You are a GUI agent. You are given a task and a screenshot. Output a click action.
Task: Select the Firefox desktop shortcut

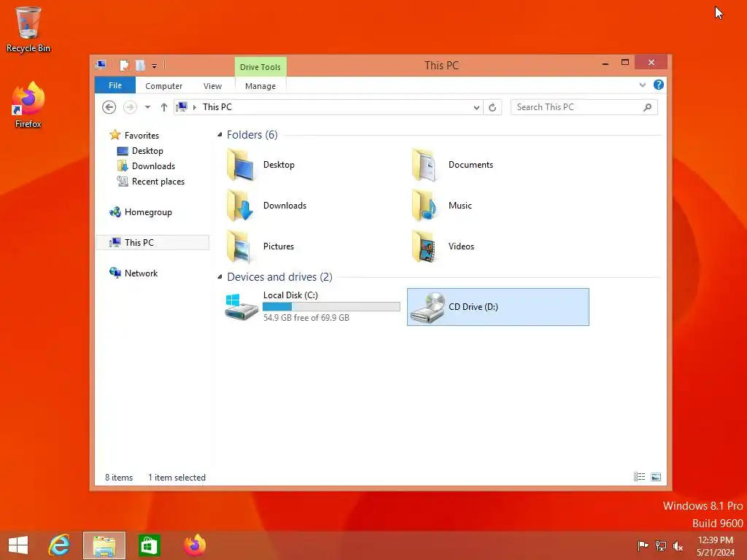(28, 105)
